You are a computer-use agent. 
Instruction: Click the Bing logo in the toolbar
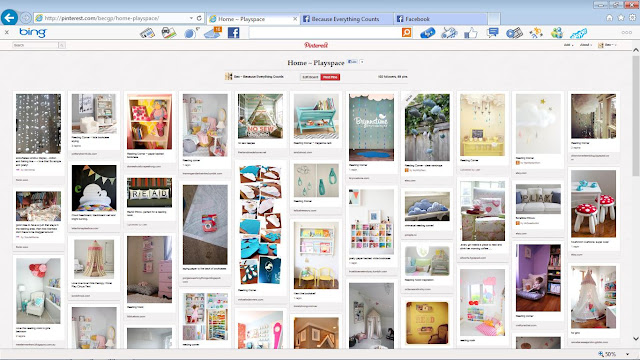(33, 32)
